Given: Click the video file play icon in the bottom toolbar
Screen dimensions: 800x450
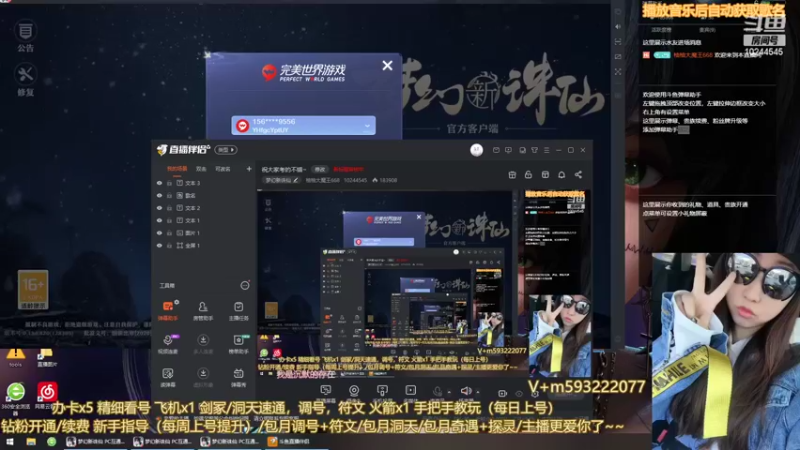Looking at the screenshot, I should pos(411,392).
